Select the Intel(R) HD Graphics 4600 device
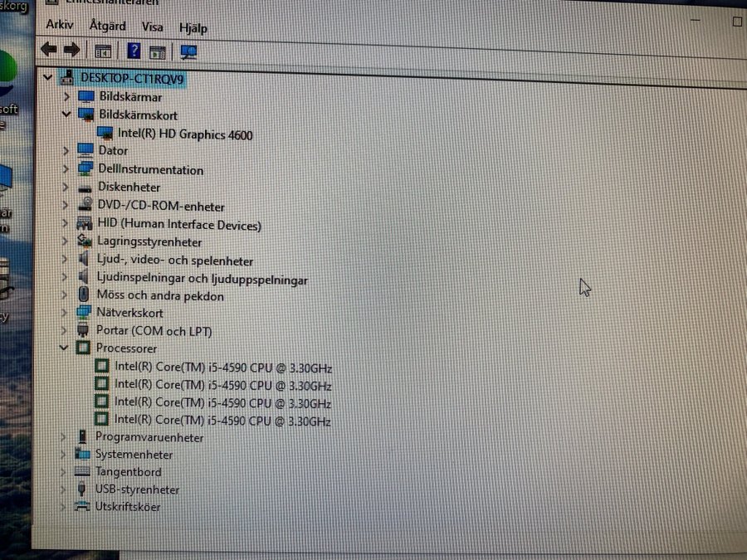This screenshot has width=747, height=560. point(184,134)
